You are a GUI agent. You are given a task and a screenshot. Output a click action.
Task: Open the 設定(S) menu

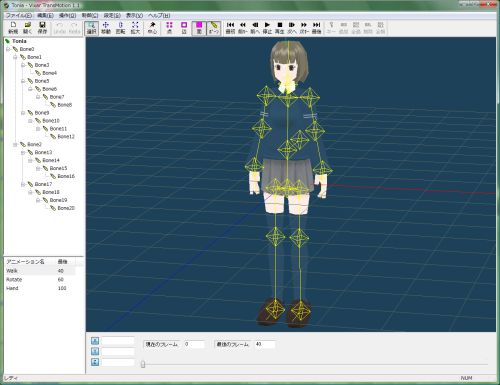(x=112, y=15)
